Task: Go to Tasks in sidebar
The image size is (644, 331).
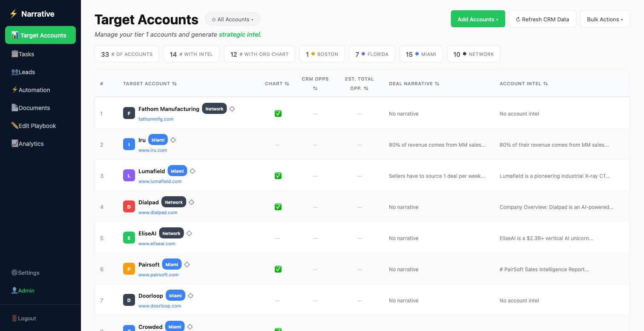Action: 40,54
